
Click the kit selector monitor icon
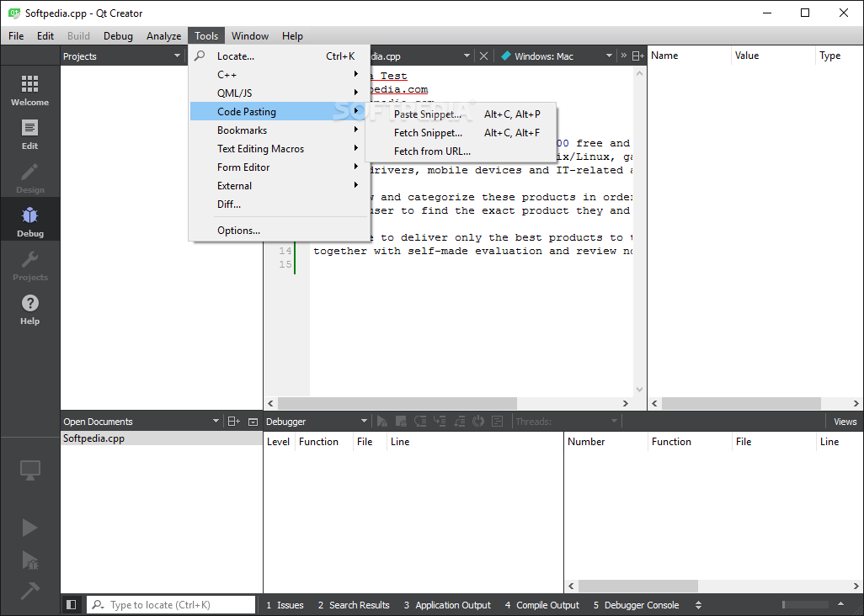coord(29,470)
